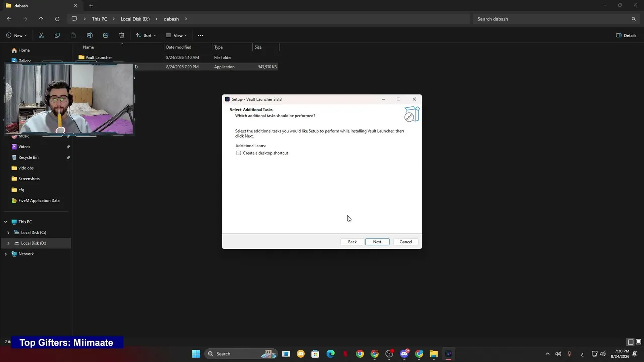
Task: Click 'This PC' in the address breadcrumb
Action: (x=99, y=19)
